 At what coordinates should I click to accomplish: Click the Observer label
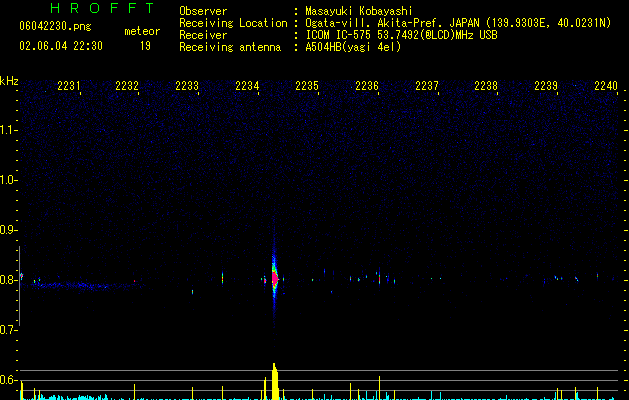[203, 11]
